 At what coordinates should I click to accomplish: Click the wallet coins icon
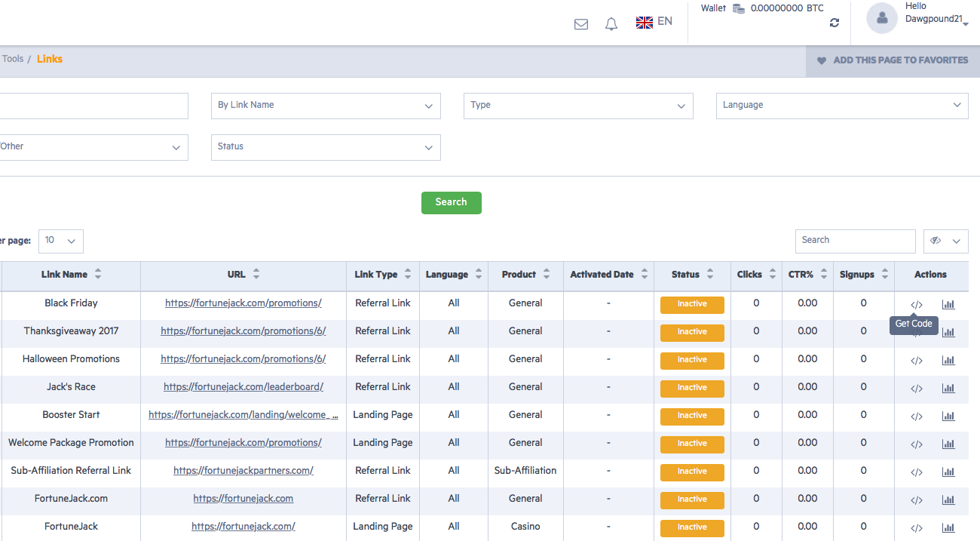[x=739, y=8]
